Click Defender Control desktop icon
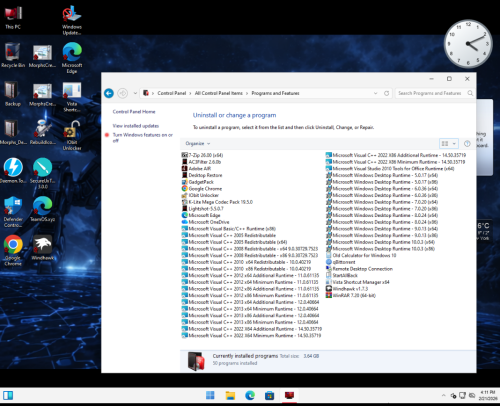The width and height of the screenshot is (500, 406). (13, 212)
